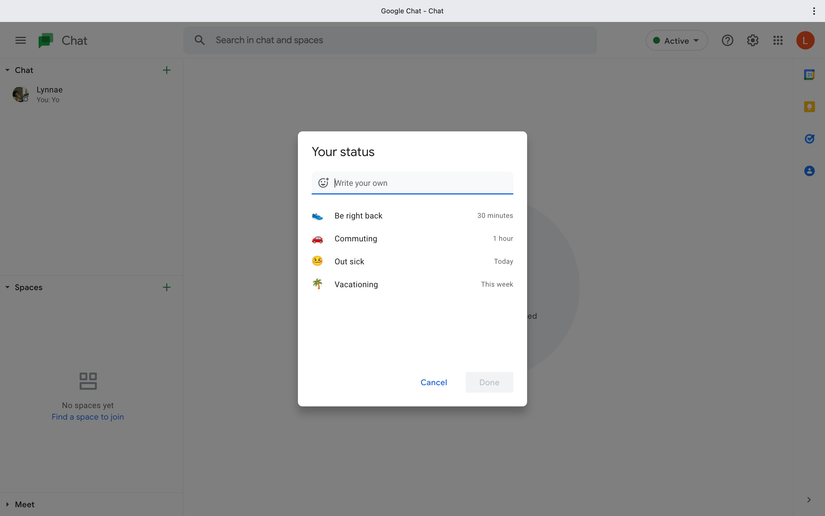This screenshot has width=825, height=516.
Task: Click the car emoji for Commuting
Action: pyautogui.click(x=317, y=239)
